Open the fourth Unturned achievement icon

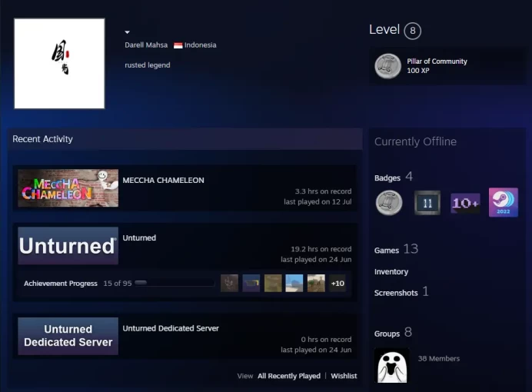(294, 283)
